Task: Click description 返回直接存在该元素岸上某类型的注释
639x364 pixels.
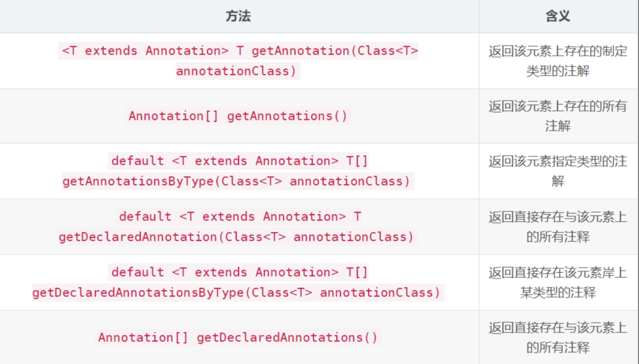Action: tap(557, 282)
